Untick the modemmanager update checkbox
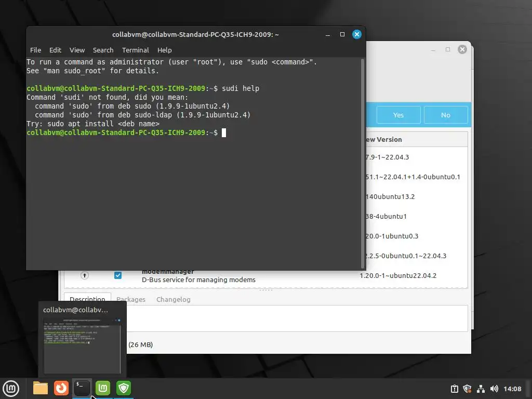The height and width of the screenshot is (399, 532). pyautogui.click(x=118, y=275)
